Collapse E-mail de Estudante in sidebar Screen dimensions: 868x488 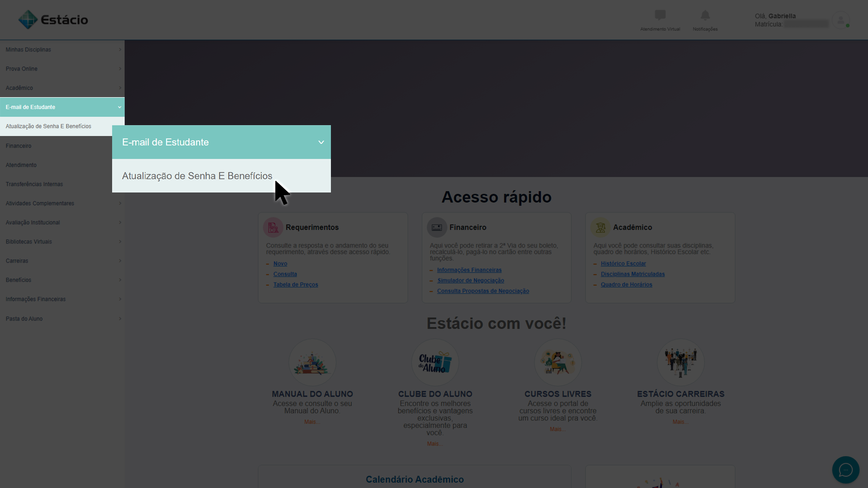62,107
